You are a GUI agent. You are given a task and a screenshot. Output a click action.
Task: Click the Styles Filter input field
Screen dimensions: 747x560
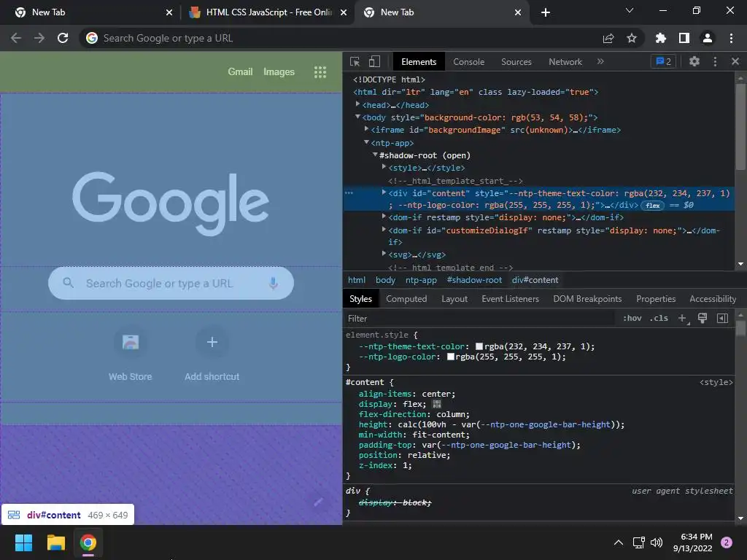(x=479, y=318)
